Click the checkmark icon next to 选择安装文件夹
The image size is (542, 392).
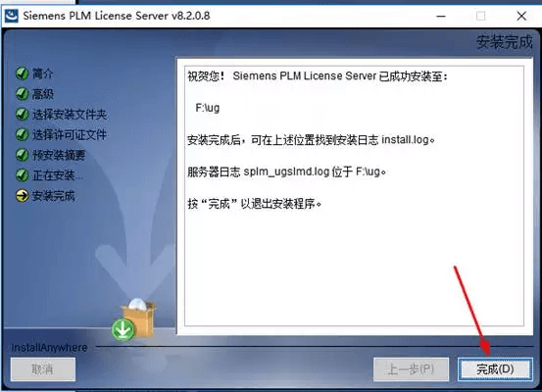pos(23,114)
